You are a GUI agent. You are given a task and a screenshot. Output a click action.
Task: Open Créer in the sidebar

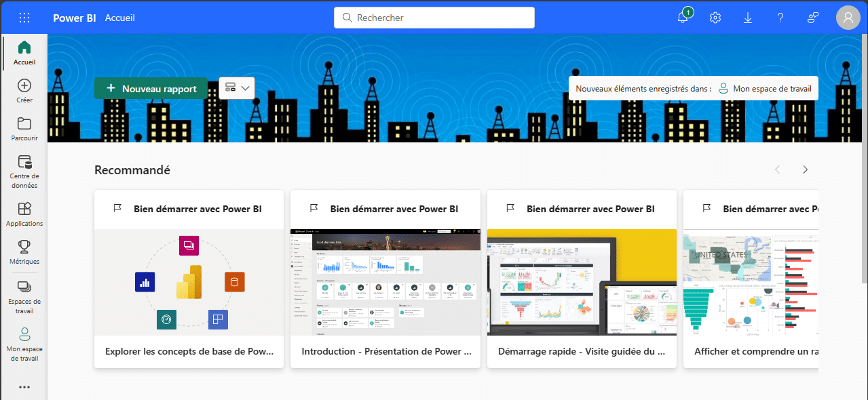click(x=24, y=91)
